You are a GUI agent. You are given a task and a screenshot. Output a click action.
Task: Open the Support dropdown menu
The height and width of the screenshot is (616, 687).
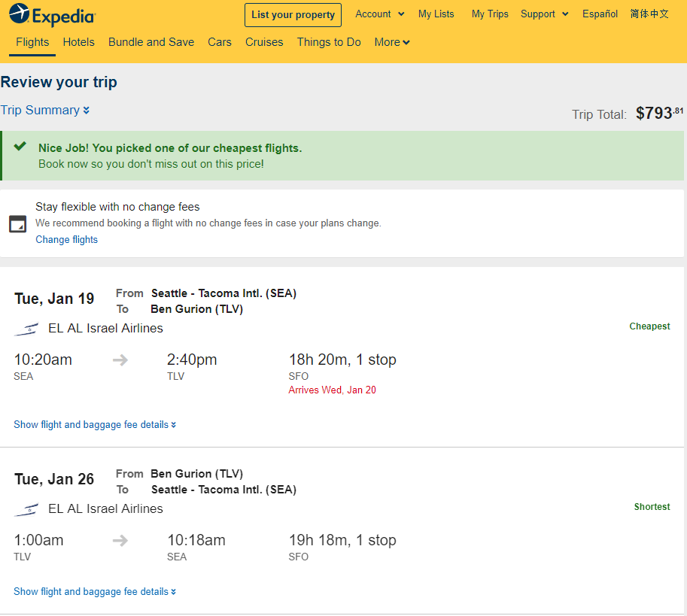[x=545, y=14]
